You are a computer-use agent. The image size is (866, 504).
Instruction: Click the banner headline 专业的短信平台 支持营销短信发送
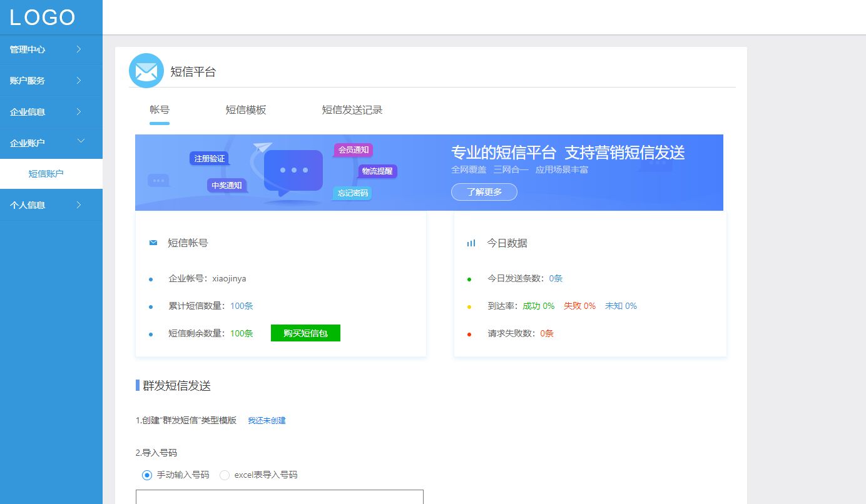[568, 153]
